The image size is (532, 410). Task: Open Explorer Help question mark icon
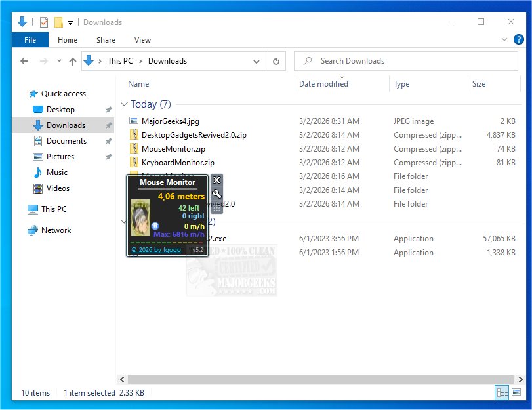(x=519, y=39)
